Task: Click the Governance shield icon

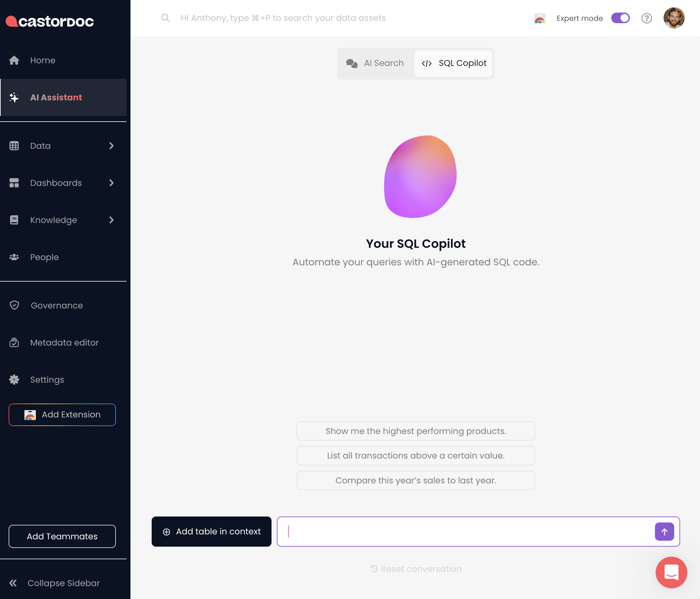Action: [x=14, y=305]
